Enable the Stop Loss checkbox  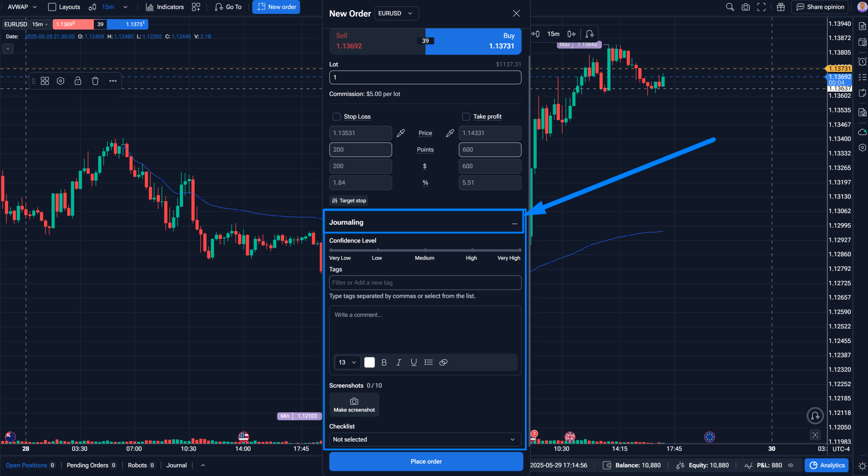tap(336, 117)
